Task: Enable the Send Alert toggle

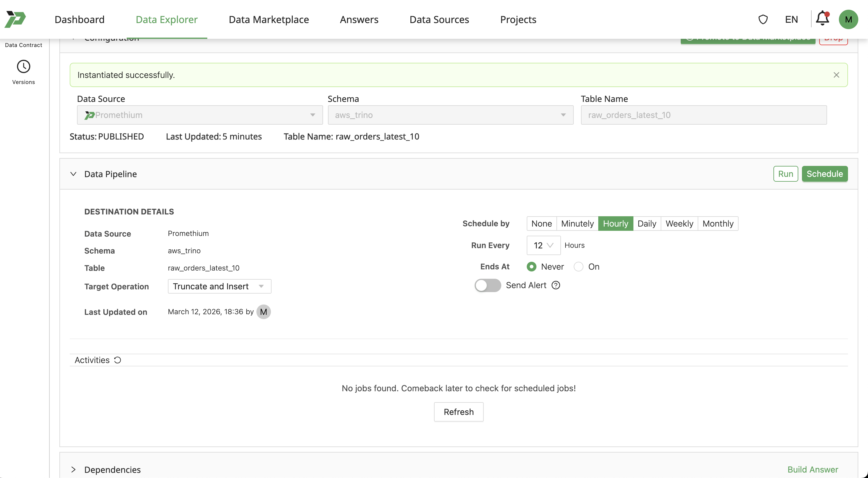Action: point(487,285)
